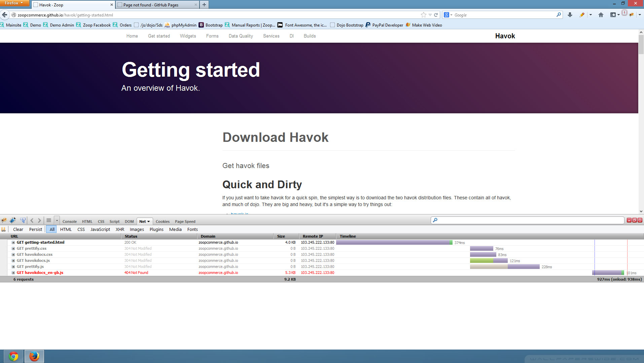
Task: Filter Net requests by CSS
Action: [x=81, y=229]
